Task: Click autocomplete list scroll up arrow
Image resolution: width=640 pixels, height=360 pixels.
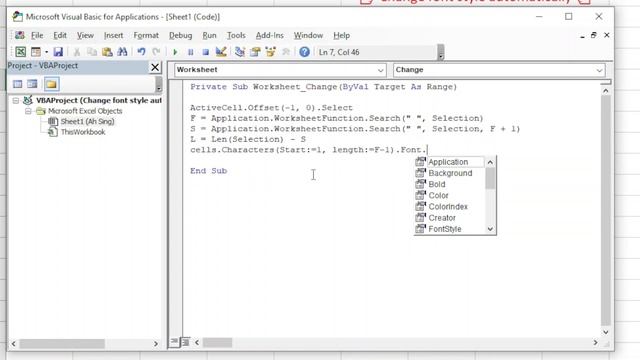Action: click(490, 162)
